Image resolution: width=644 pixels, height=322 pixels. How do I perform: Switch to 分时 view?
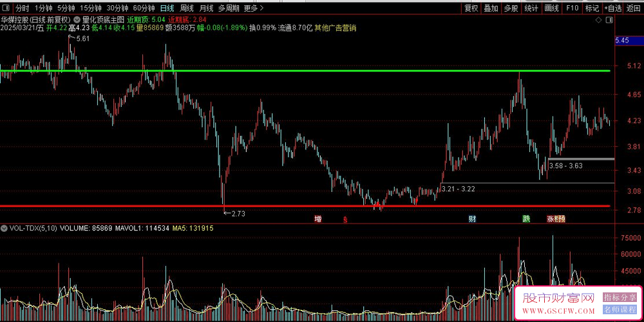point(22,8)
